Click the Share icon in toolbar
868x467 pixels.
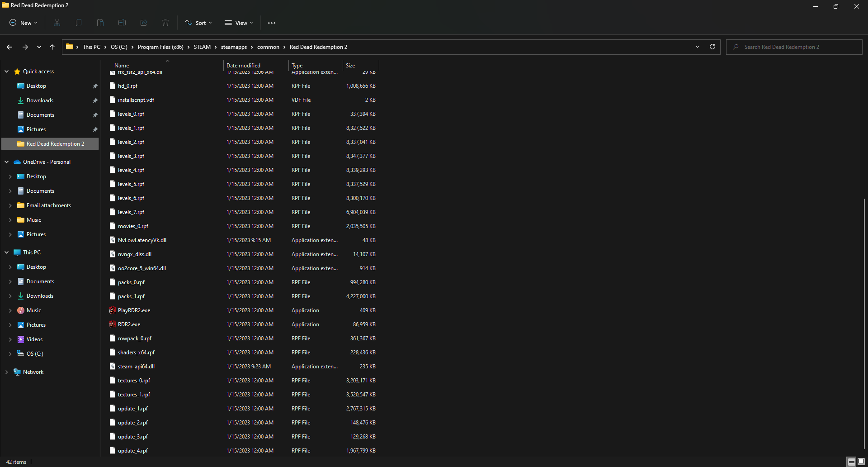(x=144, y=23)
